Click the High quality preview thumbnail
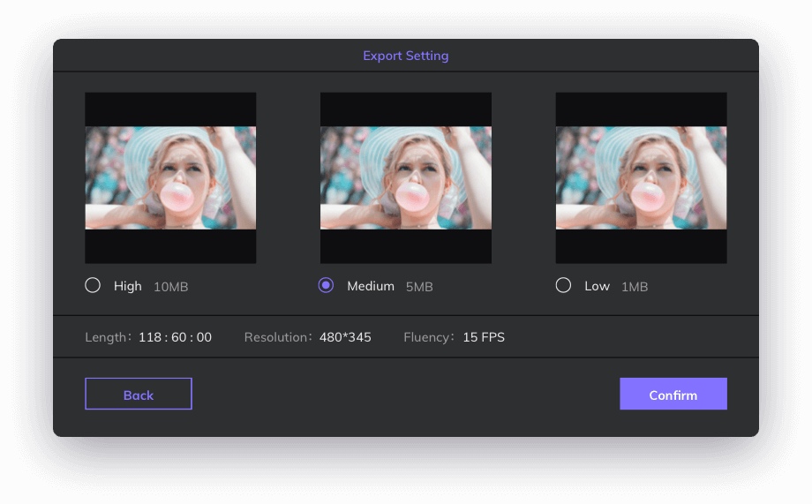This screenshot has height=504, width=812. click(170, 178)
